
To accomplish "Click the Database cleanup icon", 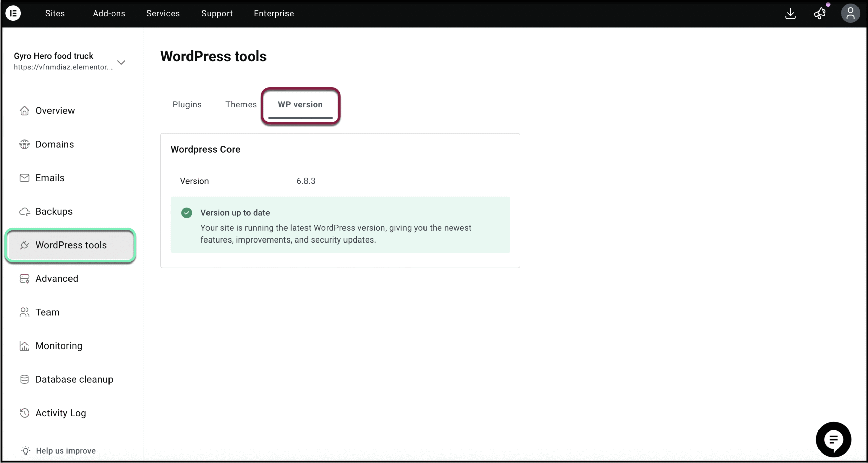I will [24, 379].
